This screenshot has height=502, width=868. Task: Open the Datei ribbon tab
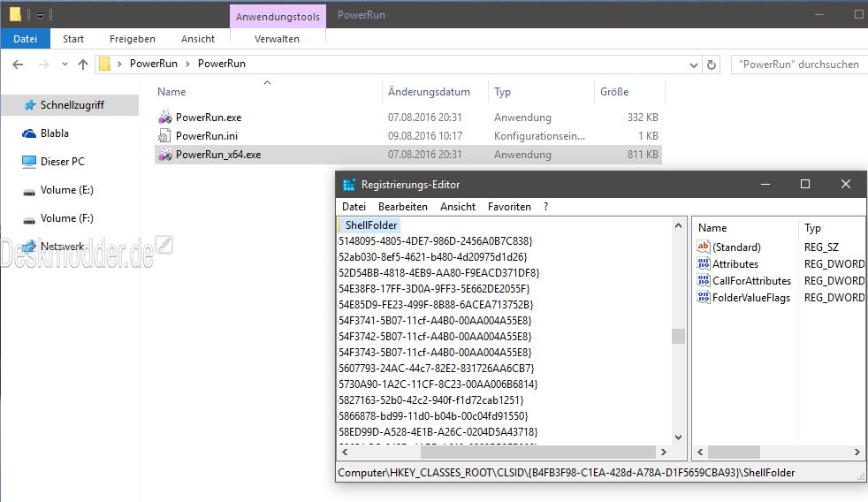coord(26,39)
